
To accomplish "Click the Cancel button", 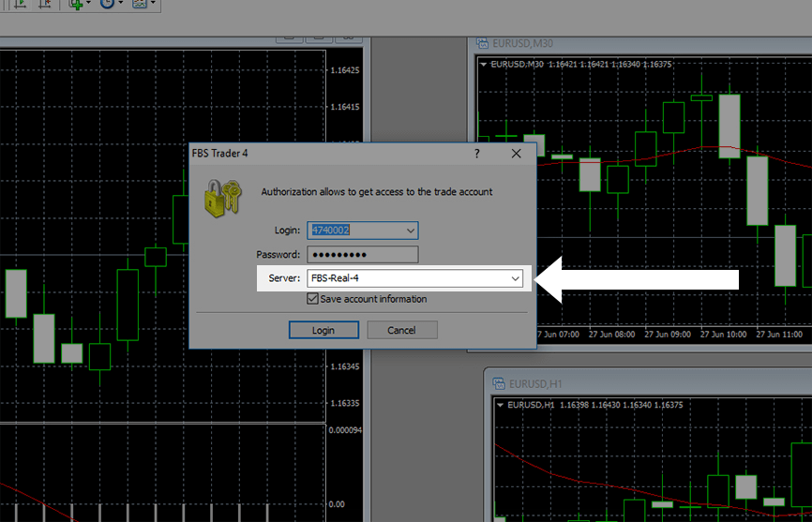I will [x=402, y=330].
